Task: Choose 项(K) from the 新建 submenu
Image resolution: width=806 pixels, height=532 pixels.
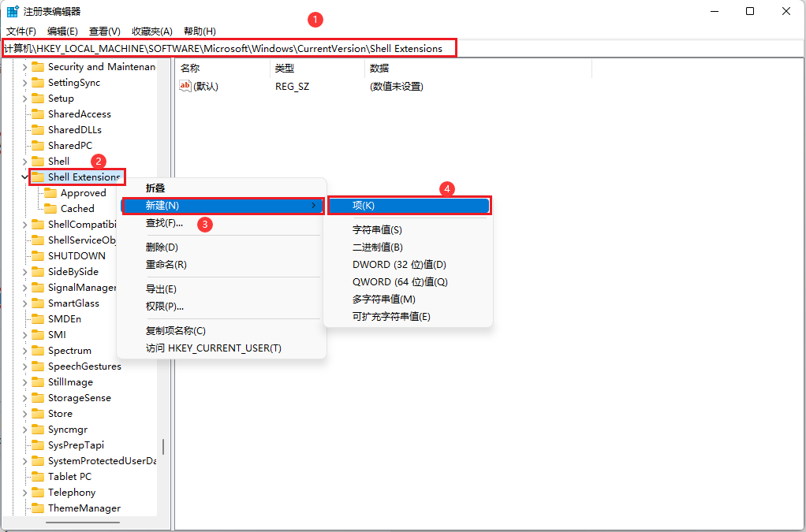Action: [x=409, y=205]
